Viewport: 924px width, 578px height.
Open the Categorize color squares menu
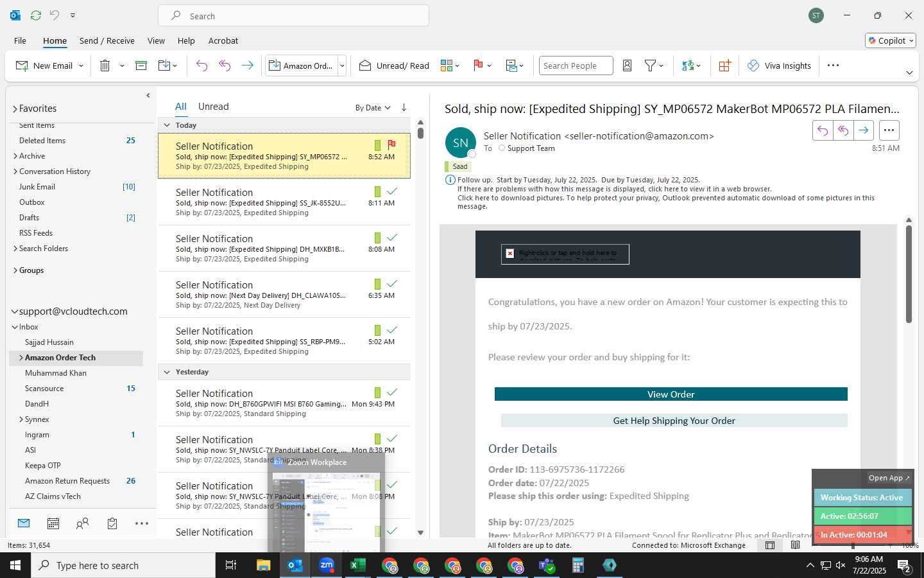point(450,66)
